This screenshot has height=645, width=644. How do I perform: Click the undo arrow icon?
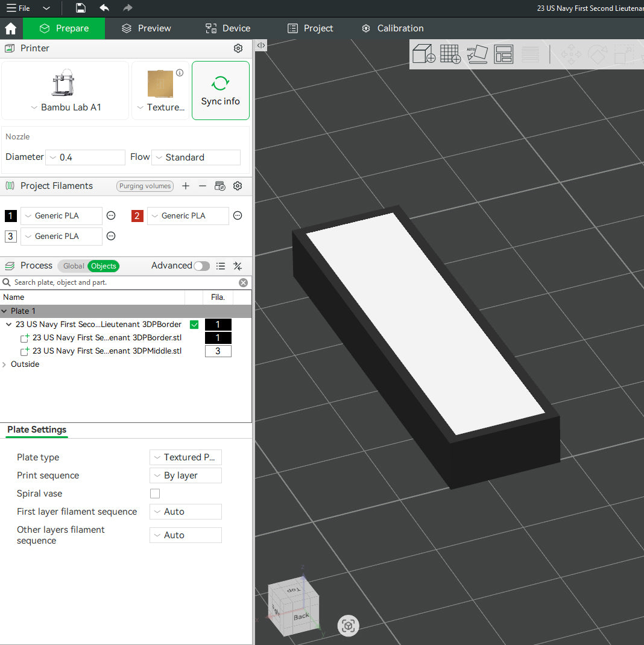[x=104, y=8]
